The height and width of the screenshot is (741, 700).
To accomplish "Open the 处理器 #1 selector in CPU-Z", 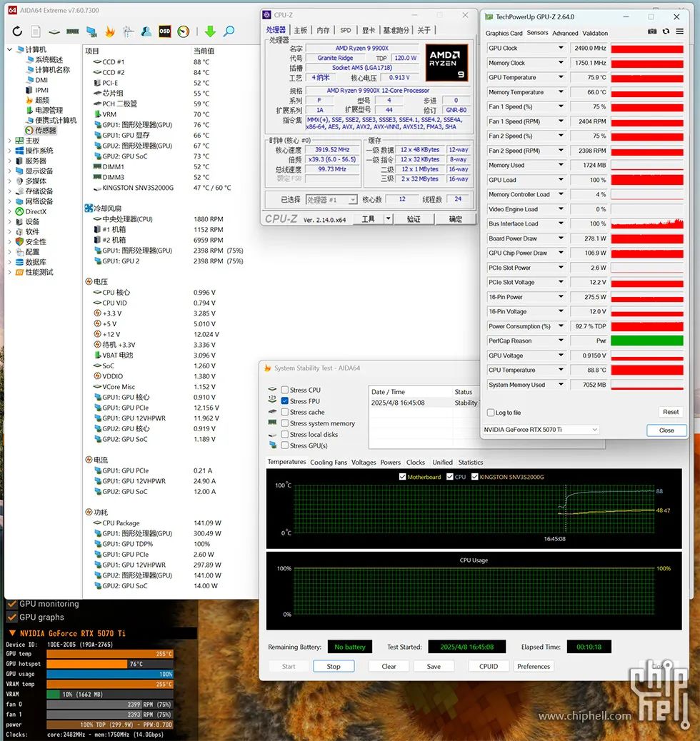I will click(x=331, y=200).
